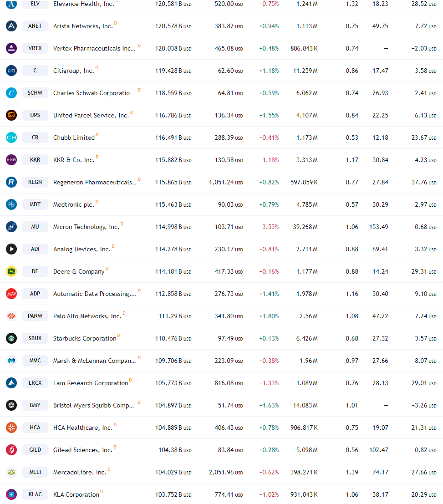The height and width of the screenshot is (504, 443).
Task: Select the 276.73 USD ADP price
Action: (x=229, y=294)
